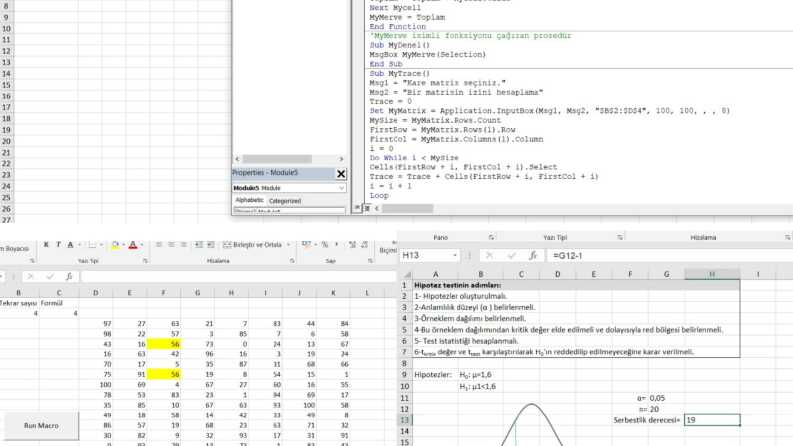This screenshot has width=793, height=446.
Task: Insert function fx in right formula bar
Action: pos(533,255)
